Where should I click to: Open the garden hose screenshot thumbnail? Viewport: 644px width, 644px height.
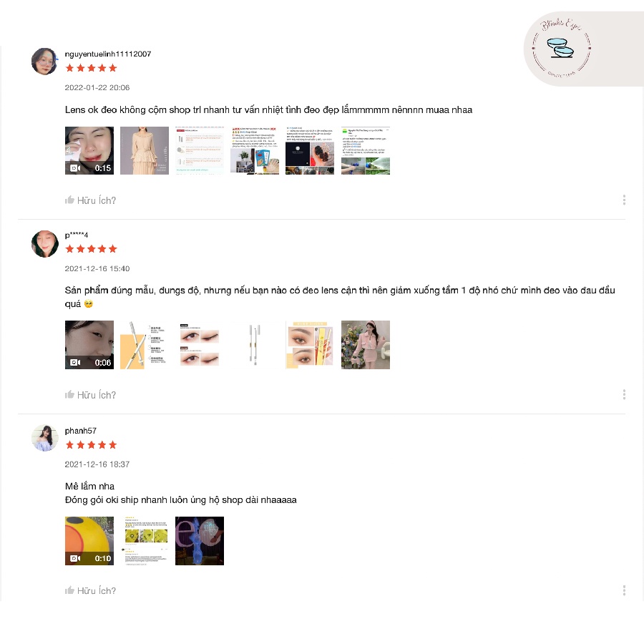366,151
